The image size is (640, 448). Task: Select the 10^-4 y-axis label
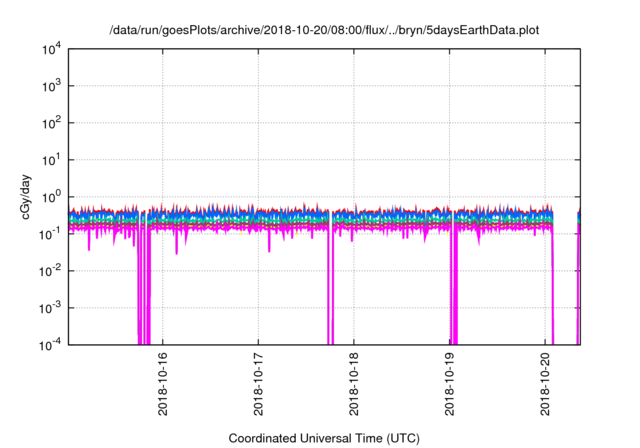(50, 345)
